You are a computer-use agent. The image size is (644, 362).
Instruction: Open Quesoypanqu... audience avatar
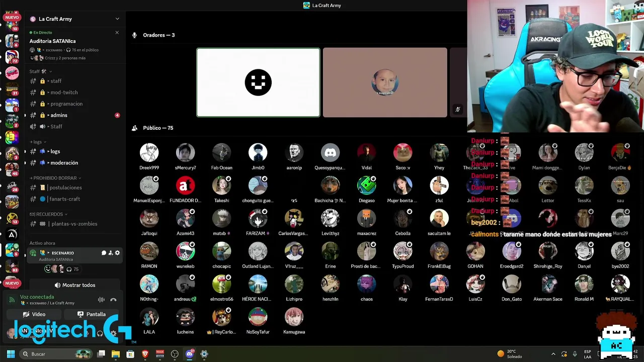click(331, 152)
